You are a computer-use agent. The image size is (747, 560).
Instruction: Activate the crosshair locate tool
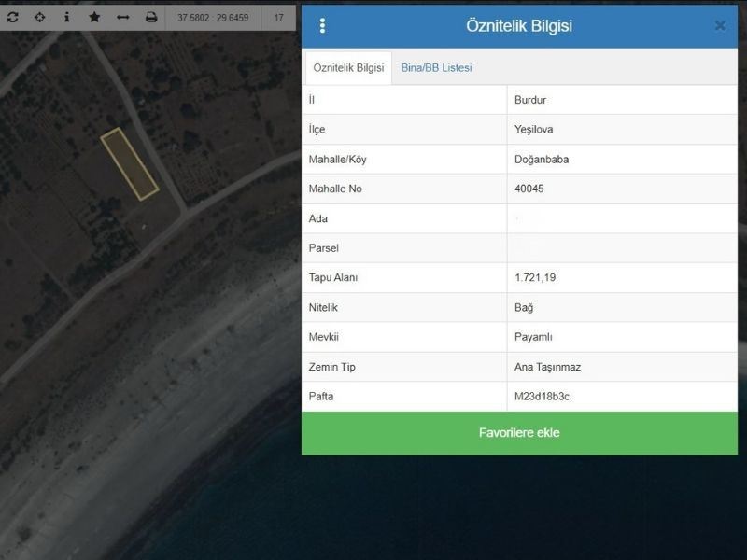tap(39, 17)
